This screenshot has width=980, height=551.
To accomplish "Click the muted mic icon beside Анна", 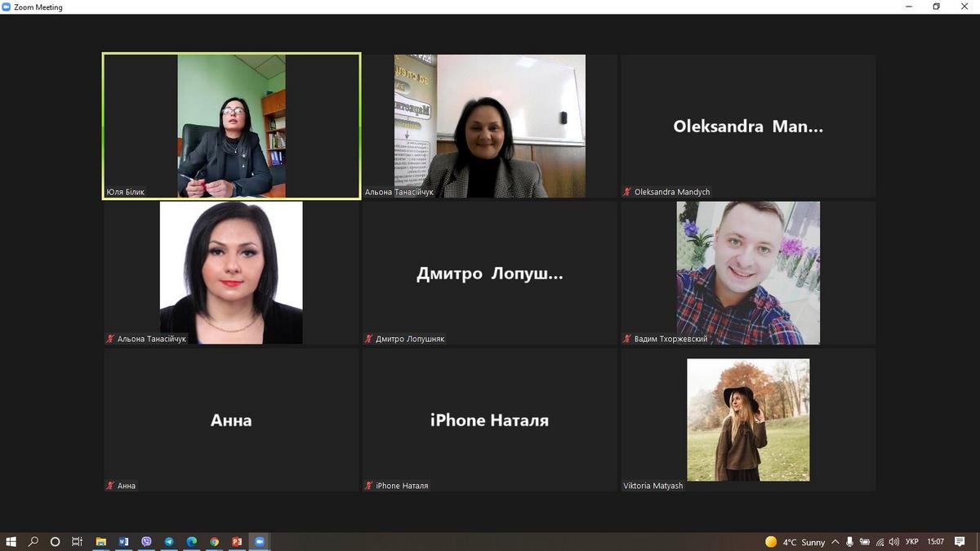I will pyautogui.click(x=110, y=486).
